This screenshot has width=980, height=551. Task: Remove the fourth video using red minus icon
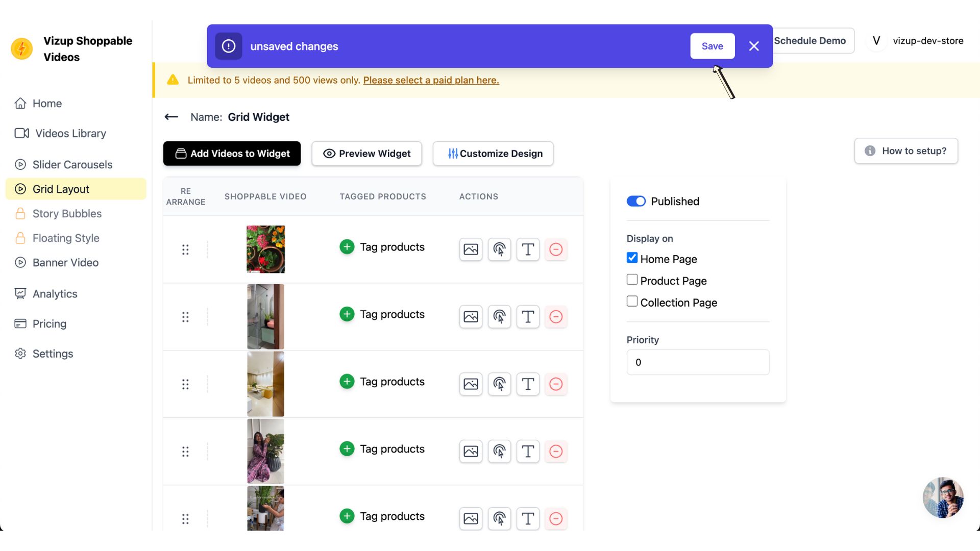tap(556, 452)
